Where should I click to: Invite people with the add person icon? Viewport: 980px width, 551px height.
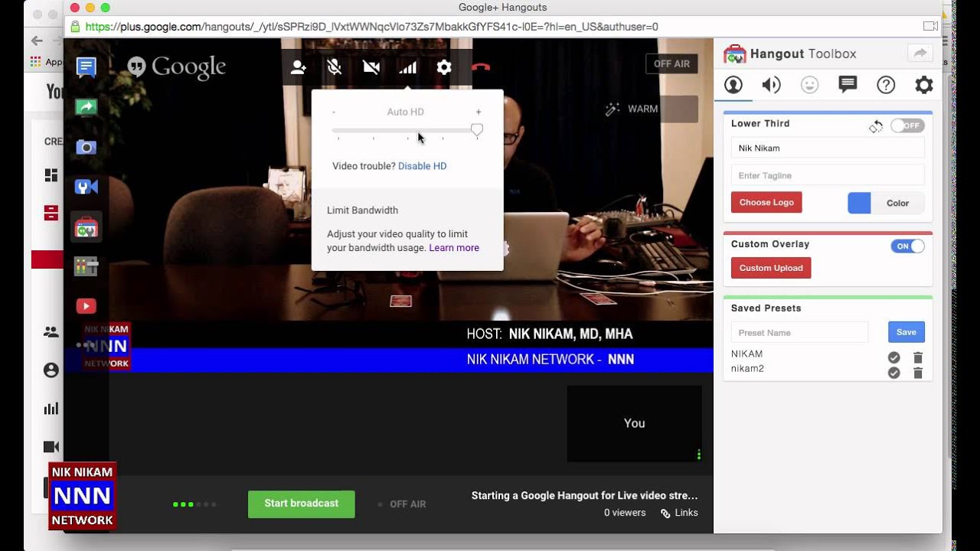point(299,67)
